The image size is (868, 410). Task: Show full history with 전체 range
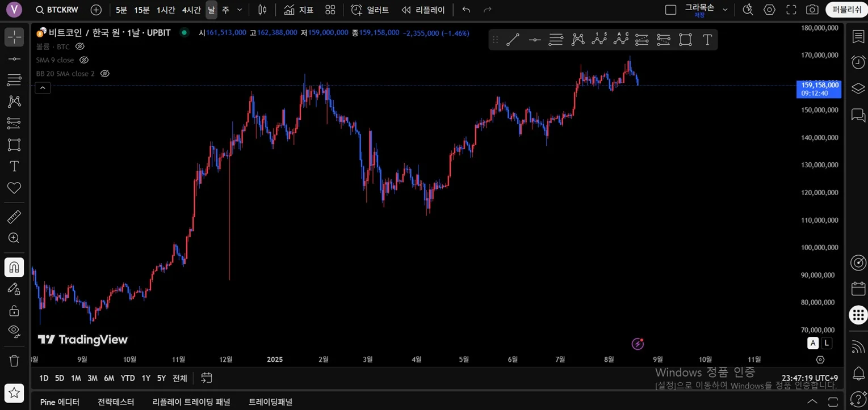click(180, 378)
